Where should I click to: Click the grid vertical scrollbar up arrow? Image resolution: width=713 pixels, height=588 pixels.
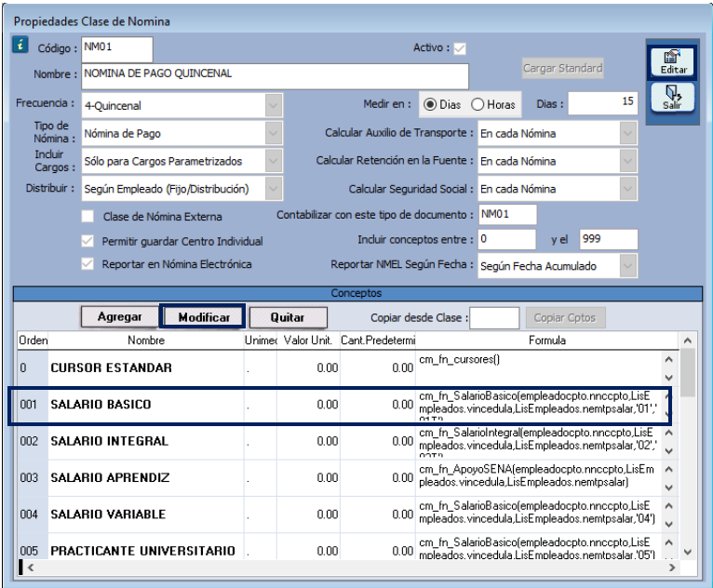[688, 341]
